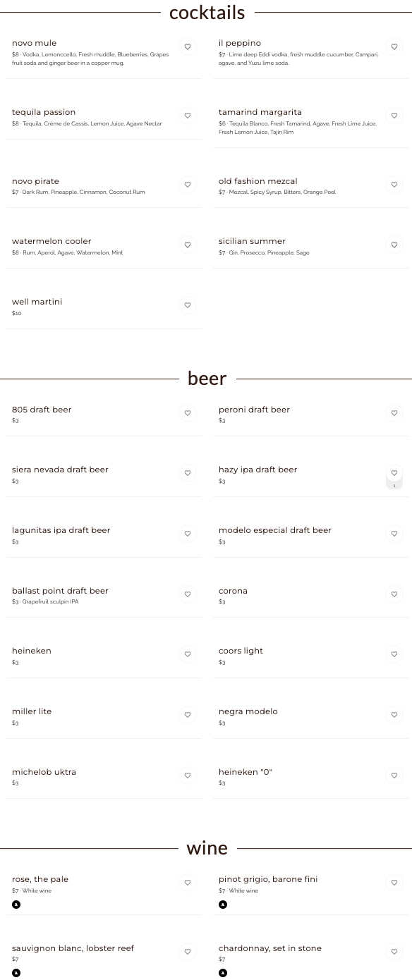This screenshot has width=412, height=980.
Task: Click the heart icon on old fashion mezcal
Action: tap(394, 184)
